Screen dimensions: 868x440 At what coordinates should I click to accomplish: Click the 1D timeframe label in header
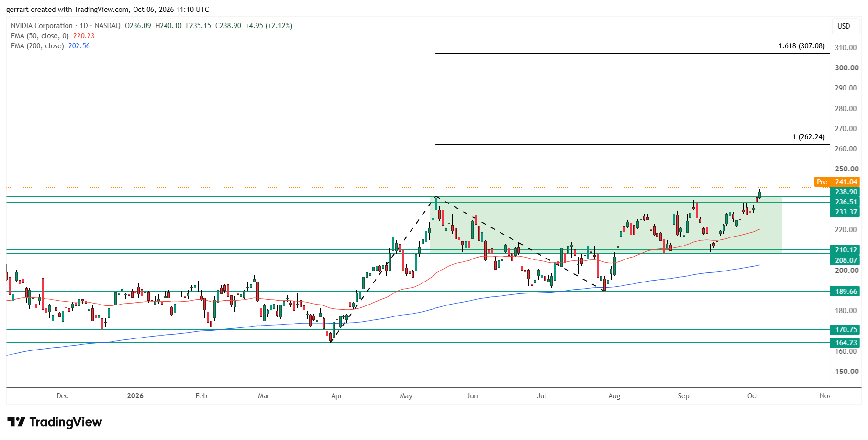pyautogui.click(x=84, y=26)
